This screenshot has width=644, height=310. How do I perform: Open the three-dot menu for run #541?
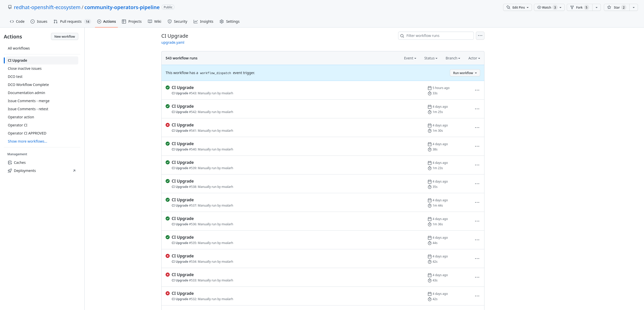coord(477,127)
